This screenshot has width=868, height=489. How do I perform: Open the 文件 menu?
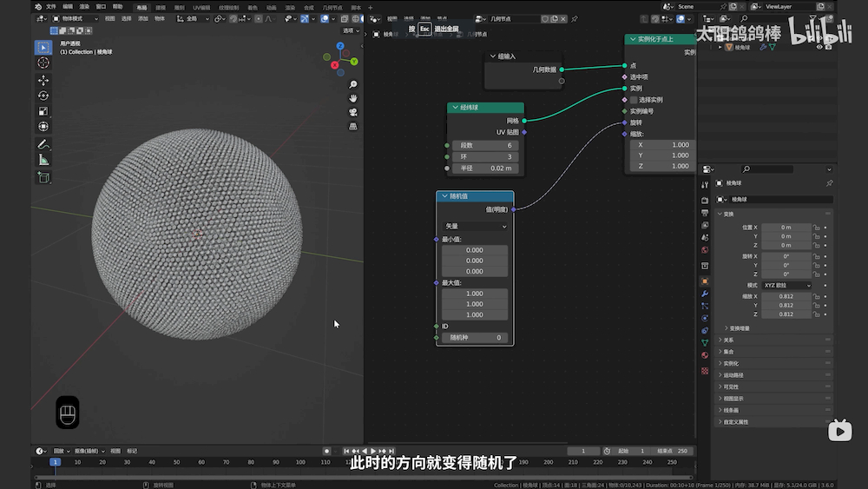[51, 7]
